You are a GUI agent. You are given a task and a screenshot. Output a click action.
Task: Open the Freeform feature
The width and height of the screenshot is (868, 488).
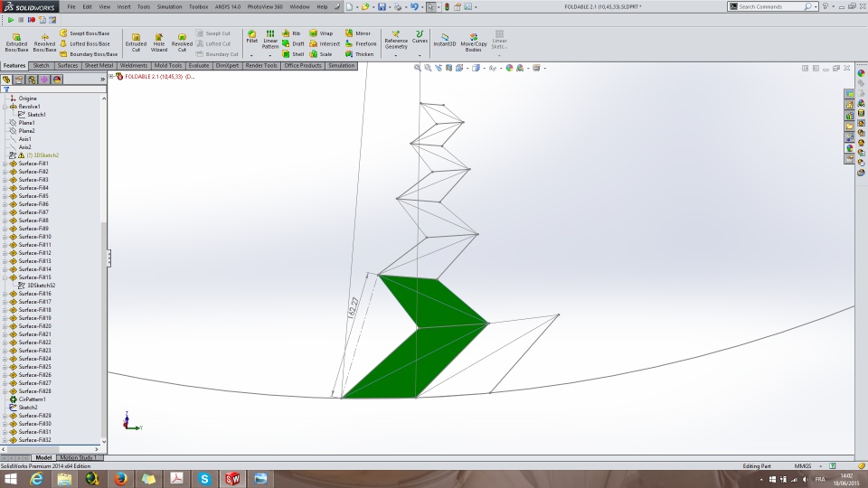click(361, 43)
